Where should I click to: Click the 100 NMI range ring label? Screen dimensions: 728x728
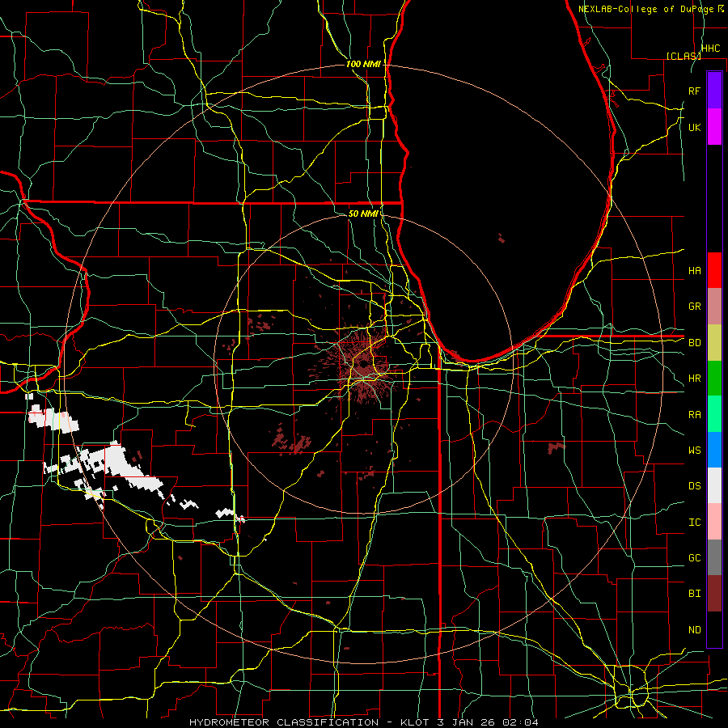point(363,64)
